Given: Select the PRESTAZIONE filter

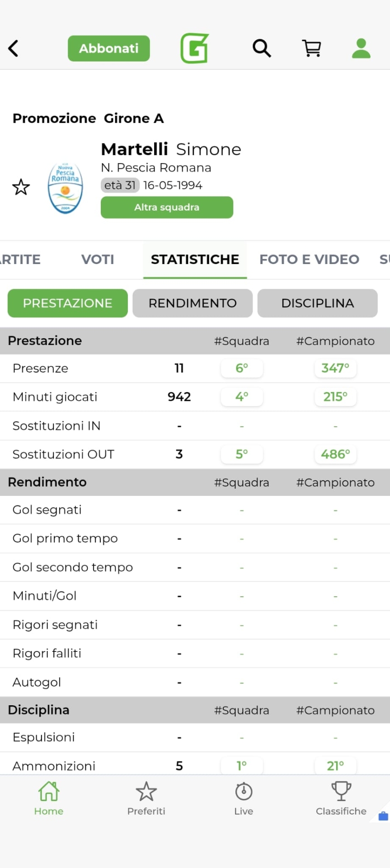Looking at the screenshot, I should click(x=68, y=303).
